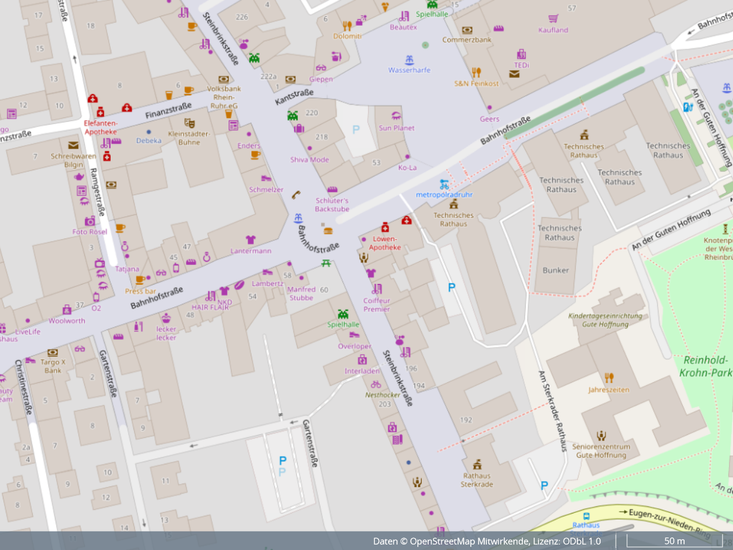Click the Schreibwaren Bilgin post envelope icon
The height and width of the screenshot is (550, 733).
pyautogui.click(x=73, y=145)
